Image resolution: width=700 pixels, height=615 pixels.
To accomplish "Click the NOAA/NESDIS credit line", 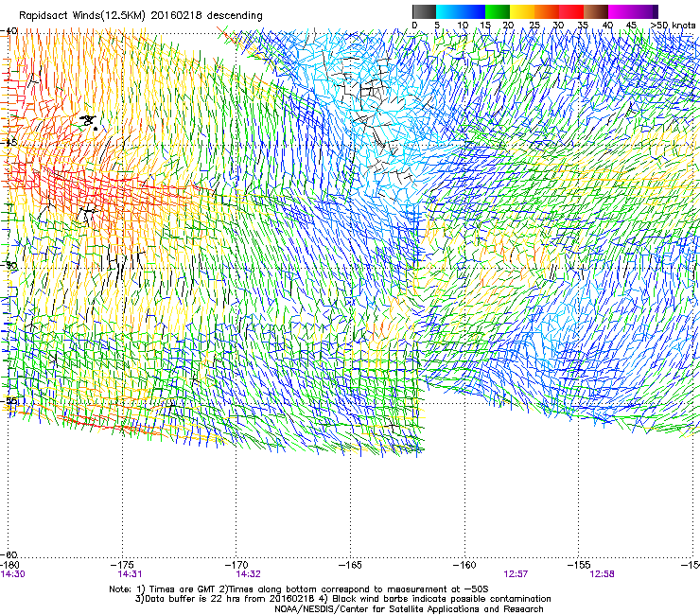I will coord(409,609).
